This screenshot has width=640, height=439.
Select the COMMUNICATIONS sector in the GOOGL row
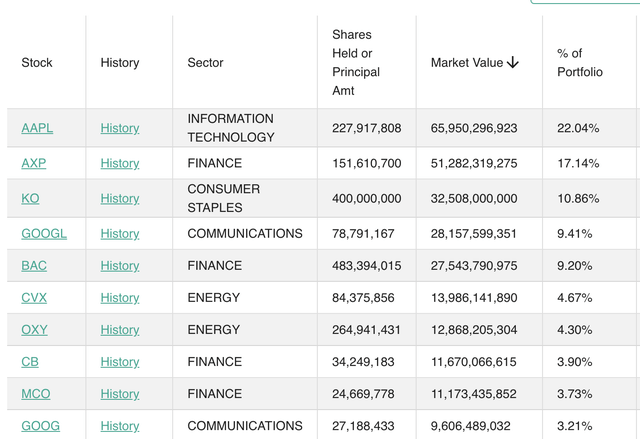[x=245, y=233]
